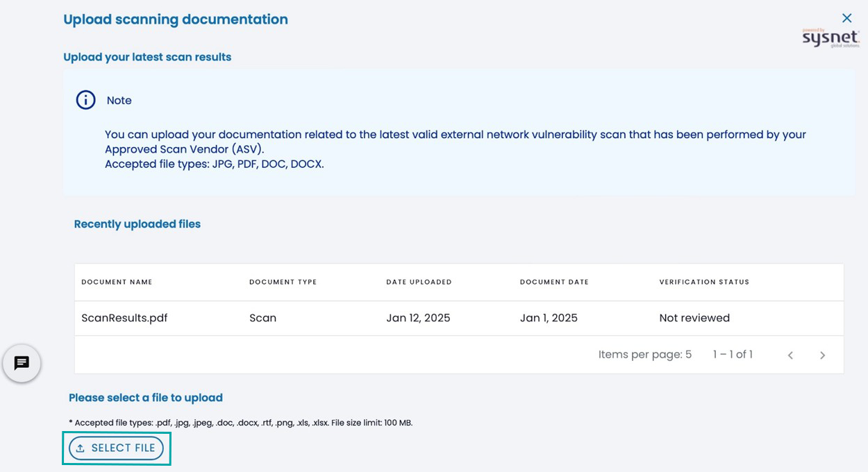The height and width of the screenshot is (472, 868).
Task: Select the Jan 1, 2025 document date cell
Action: point(549,318)
